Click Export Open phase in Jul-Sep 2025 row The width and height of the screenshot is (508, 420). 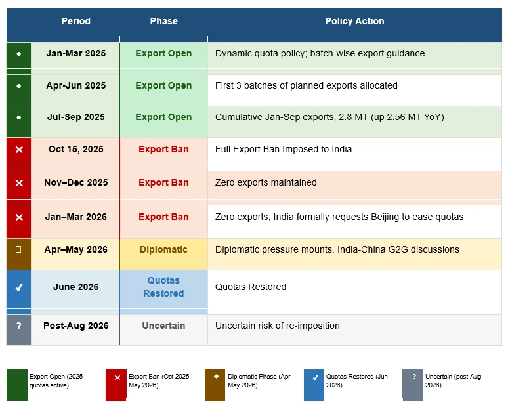(x=163, y=121)
